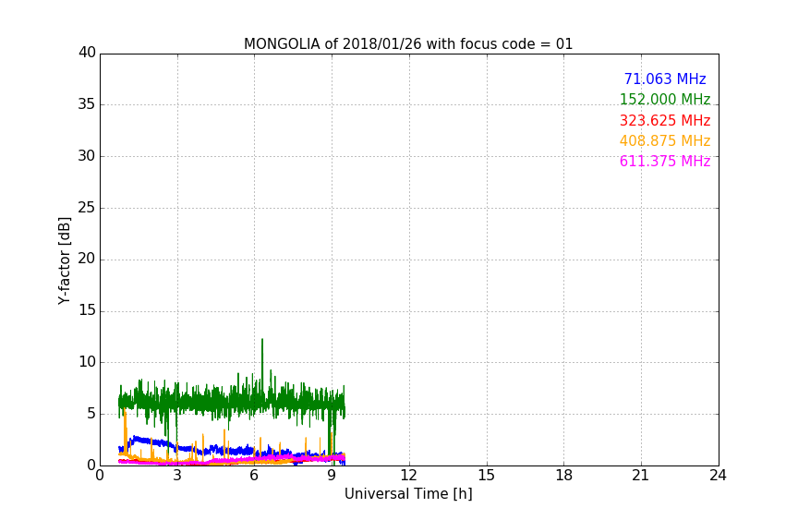Click x-axis tick label 18

[x=564, y=476]
